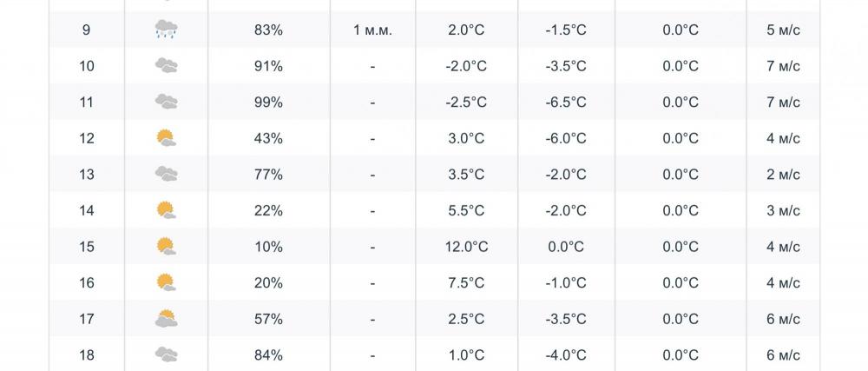
Task: Select the 99% cloudiness cell
Action: pyautogui.click(x=268, y=103)
